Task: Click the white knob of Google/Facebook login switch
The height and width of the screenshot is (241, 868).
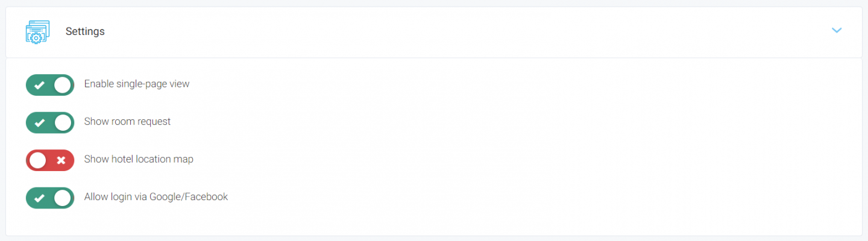Action: tap(62, 198)
